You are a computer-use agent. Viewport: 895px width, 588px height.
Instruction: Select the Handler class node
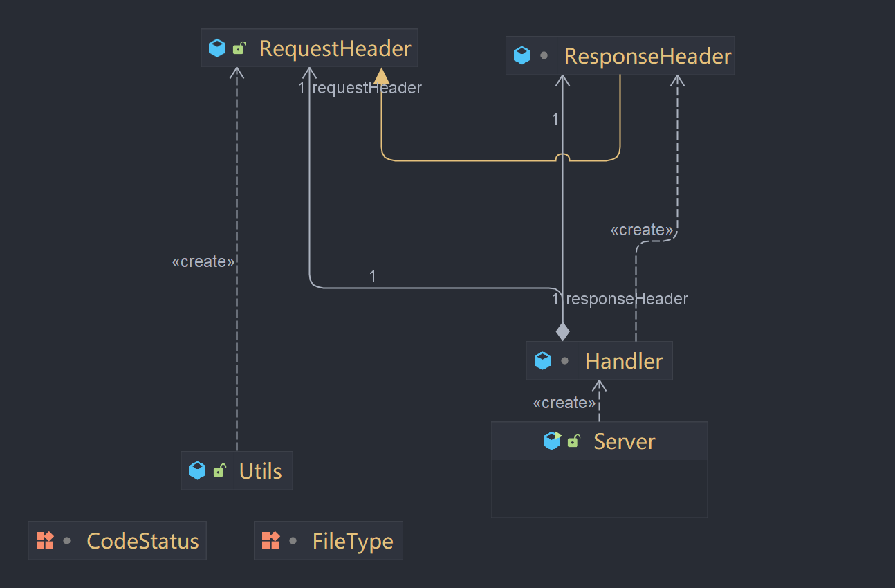pyautogui.click(x=599, y=360)
